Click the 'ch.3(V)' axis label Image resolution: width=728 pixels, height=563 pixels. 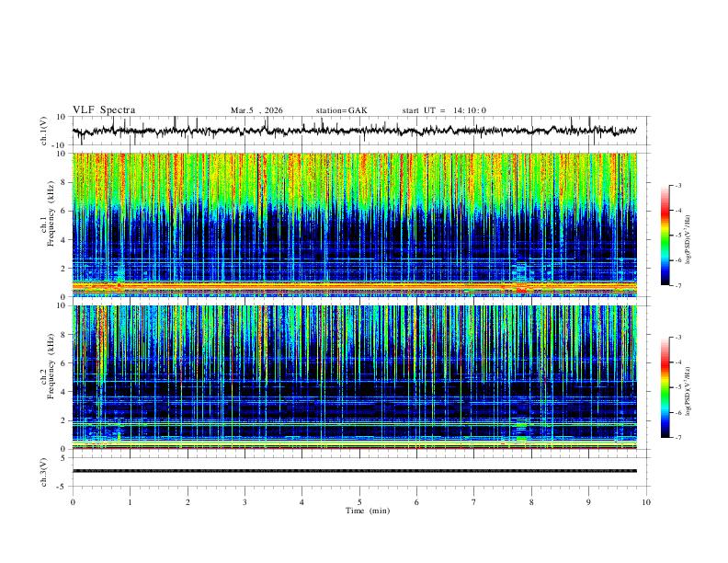43,472
